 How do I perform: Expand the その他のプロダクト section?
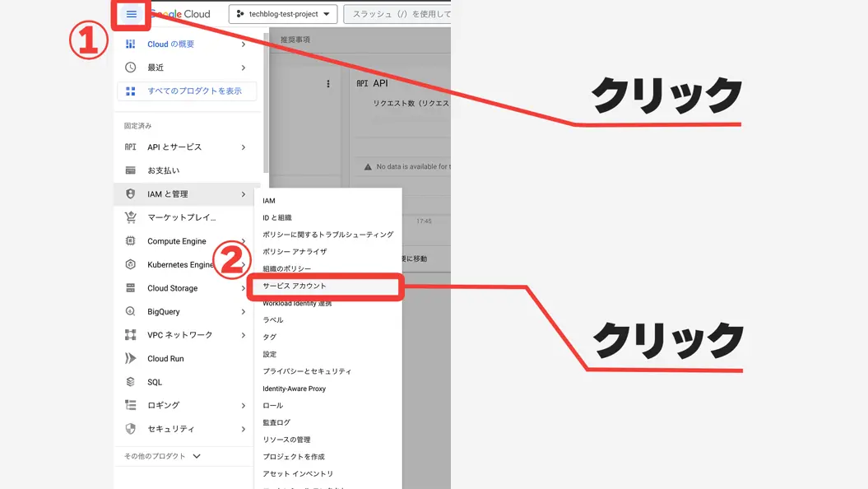click(x=162, y=456)
